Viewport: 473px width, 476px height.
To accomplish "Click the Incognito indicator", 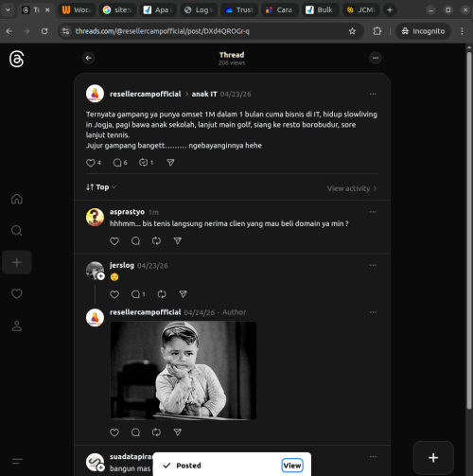I will [423, 31].
